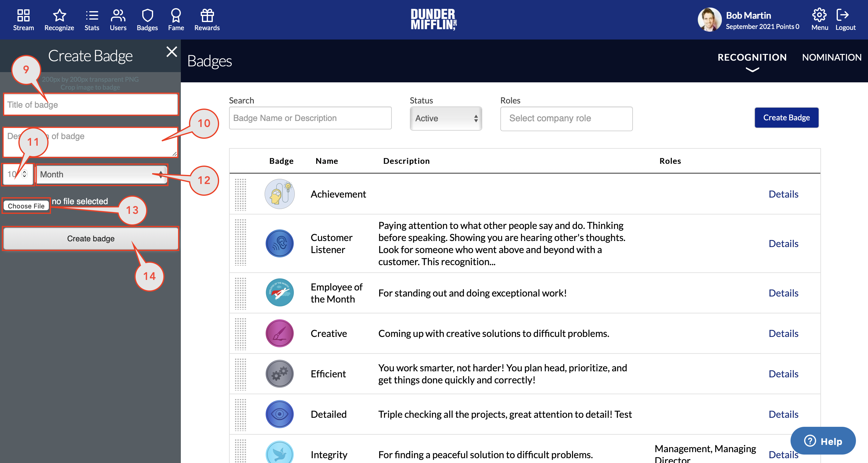The width and height of the screenshot is (868, 463).
Task: Click the Roles column header
Action: coord(670,161)
